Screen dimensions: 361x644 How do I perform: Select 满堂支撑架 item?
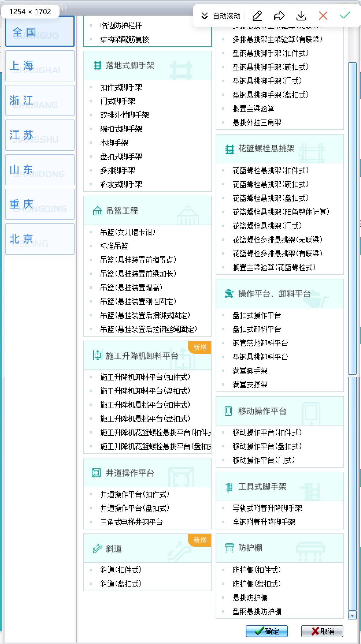[x=250, y=385]
